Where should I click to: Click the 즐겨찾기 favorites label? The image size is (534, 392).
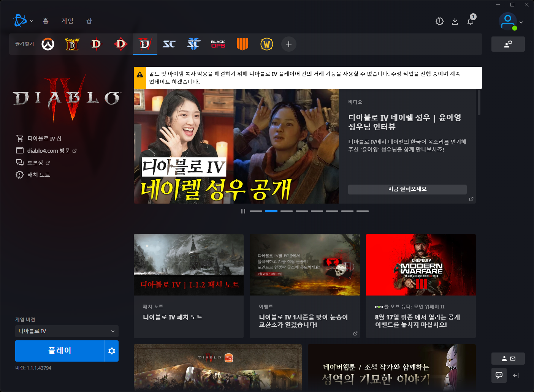click(x=25, y=44)
